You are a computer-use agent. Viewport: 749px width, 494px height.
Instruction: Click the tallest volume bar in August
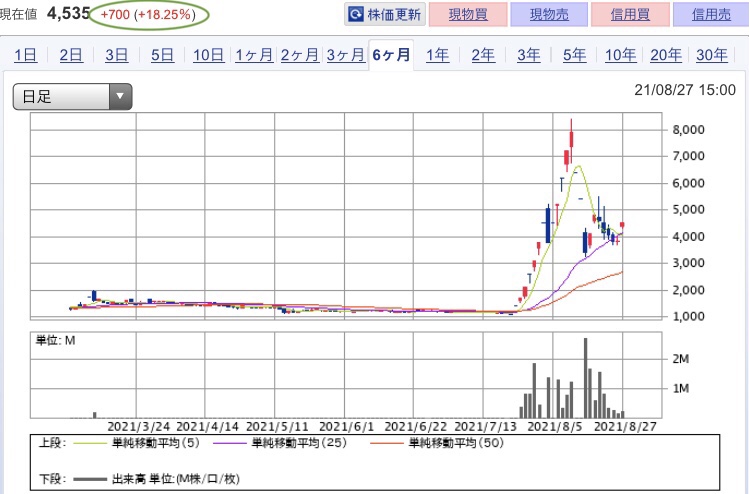pos(585,378)
